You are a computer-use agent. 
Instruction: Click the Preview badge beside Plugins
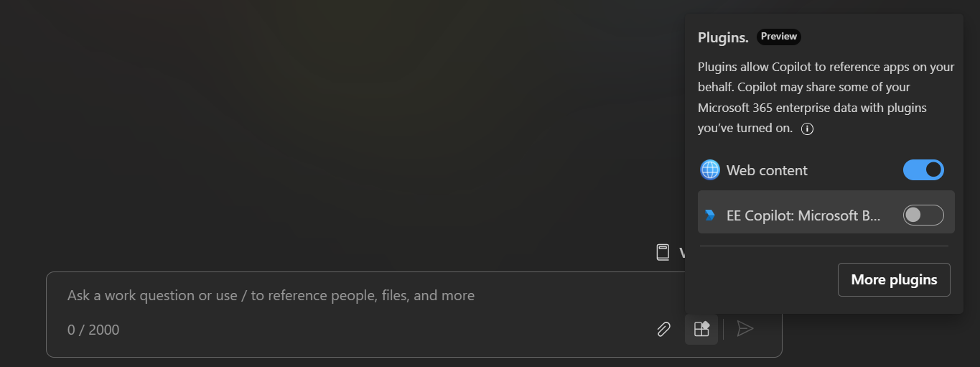(778, 37)
